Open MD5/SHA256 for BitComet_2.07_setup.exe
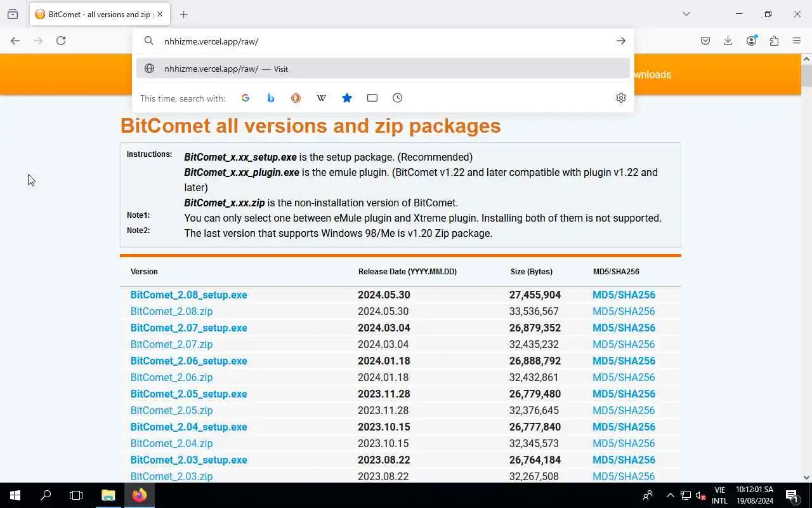 coord(624,328)
